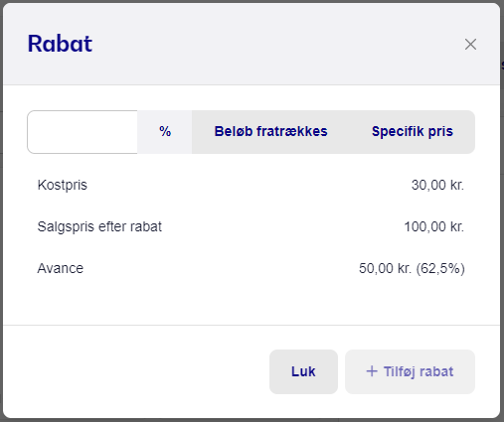
Task: Select the 100,00 kr. sales price value
Action: 433,227
